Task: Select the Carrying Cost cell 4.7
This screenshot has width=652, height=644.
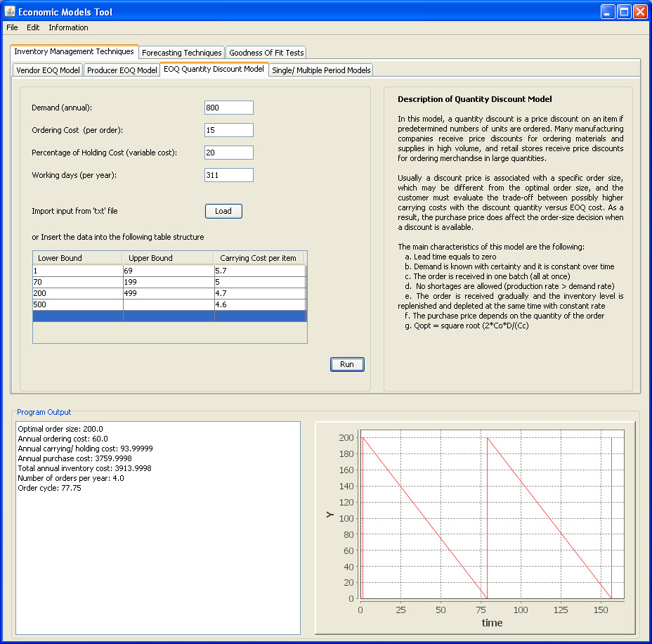Action: point(260,293)
